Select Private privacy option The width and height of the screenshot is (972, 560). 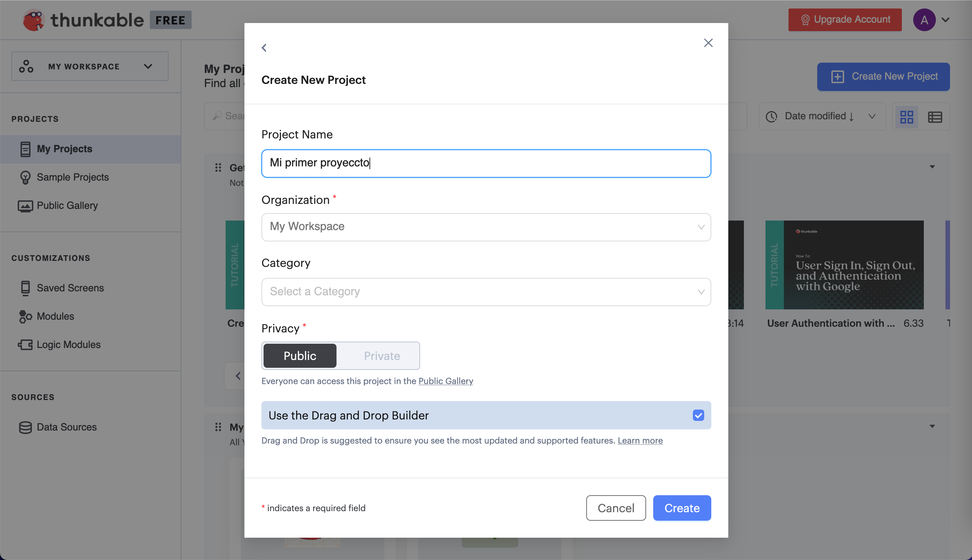point(382,356)
